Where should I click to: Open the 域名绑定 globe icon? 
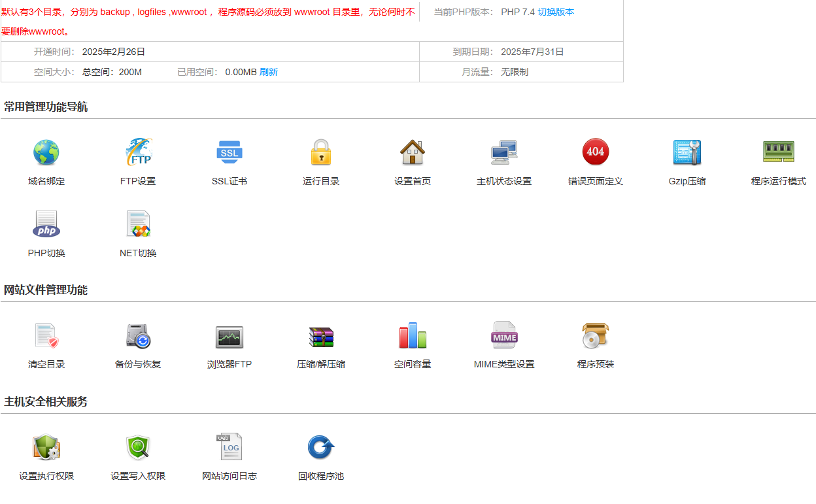46,152
